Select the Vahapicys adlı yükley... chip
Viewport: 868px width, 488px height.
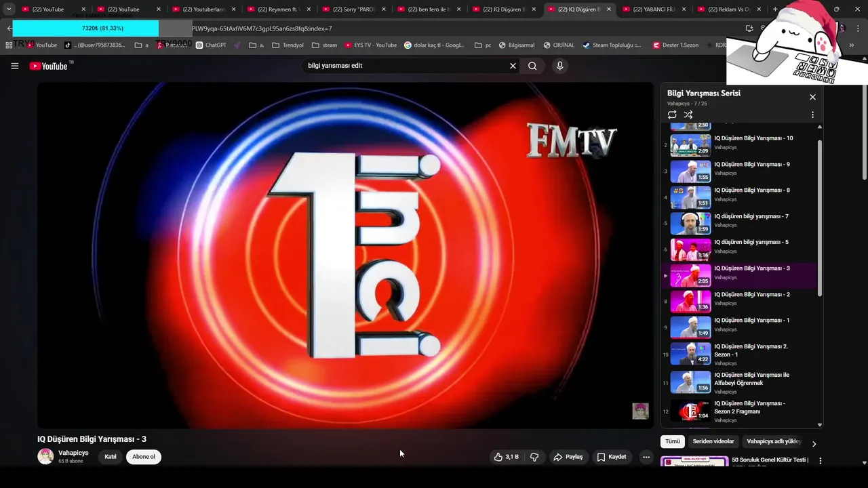click(x=773, y=441)
